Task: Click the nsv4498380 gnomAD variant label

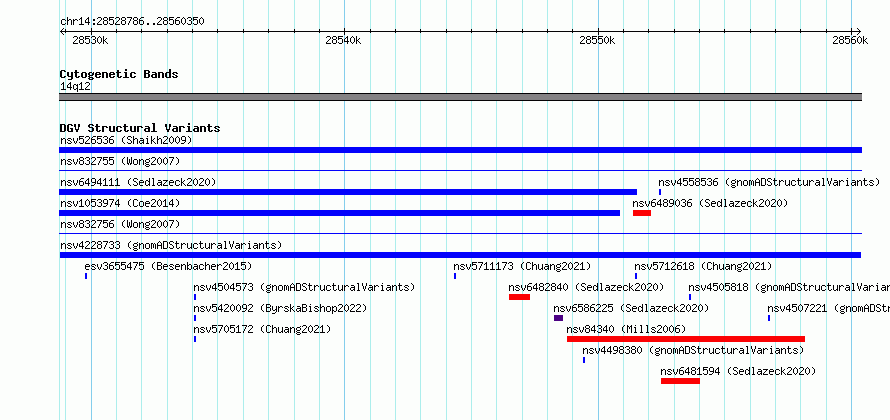Action: (x=693, y=350)
